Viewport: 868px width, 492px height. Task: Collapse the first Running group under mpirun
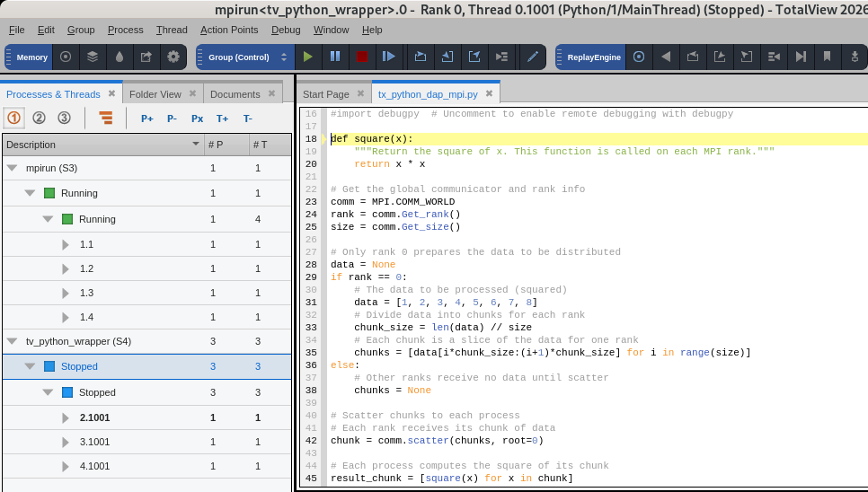[x=30, y=193]
